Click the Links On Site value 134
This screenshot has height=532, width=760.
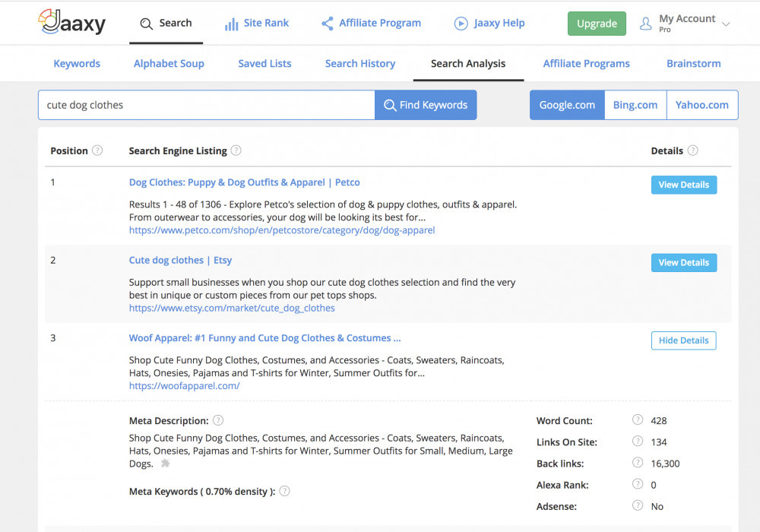coord(659,442)
